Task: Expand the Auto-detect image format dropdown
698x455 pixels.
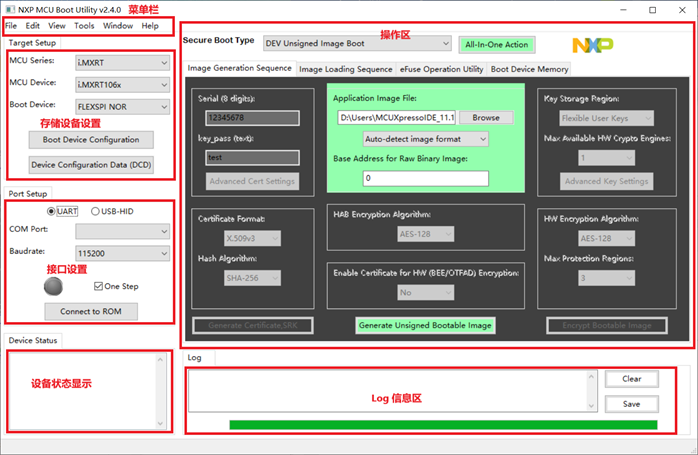Action: [426, 139]
